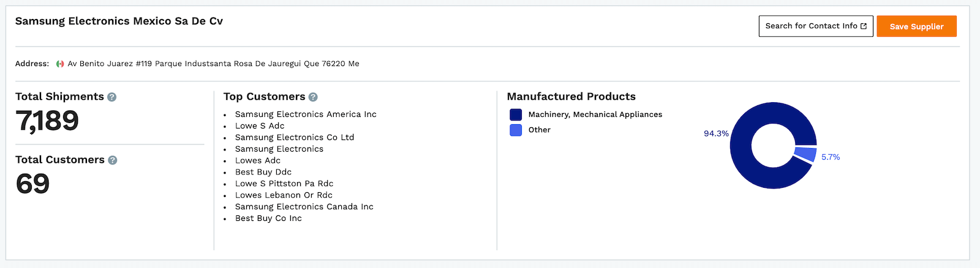The width and height of the screenshot is (980, 268).
Task: Open Lowe S Pittston Pa Rdc customer
Action: pos(284,184)
